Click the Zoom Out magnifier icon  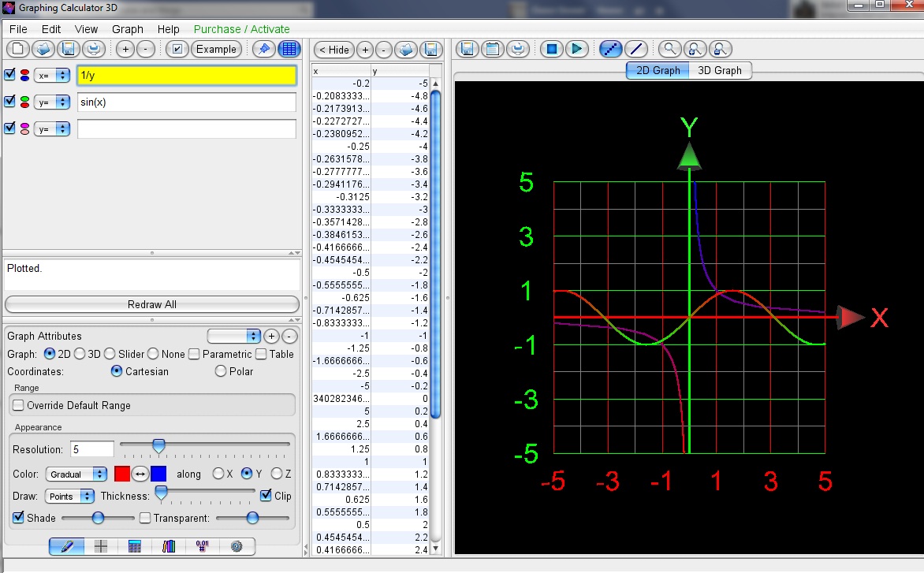pyautogui.click(x=721, y=48)
